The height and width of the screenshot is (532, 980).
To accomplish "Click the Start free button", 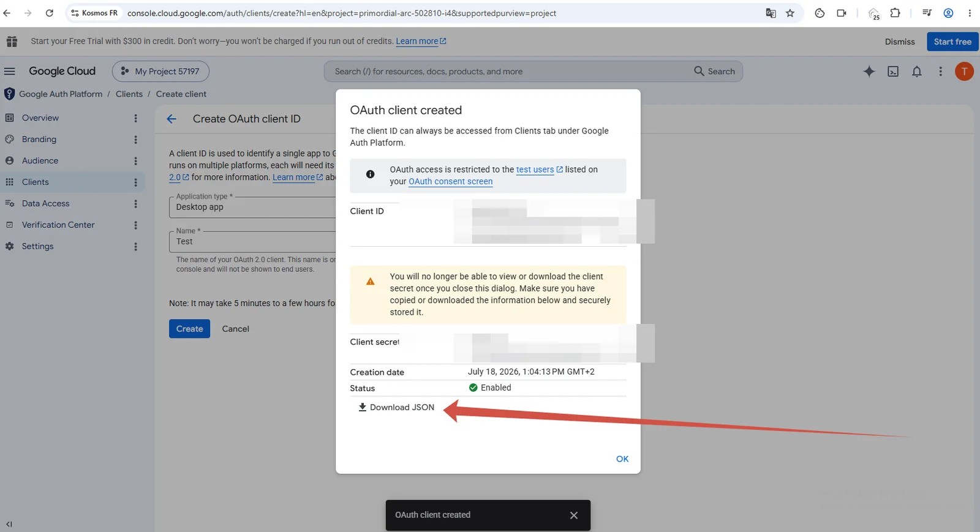I will (952, 42).
